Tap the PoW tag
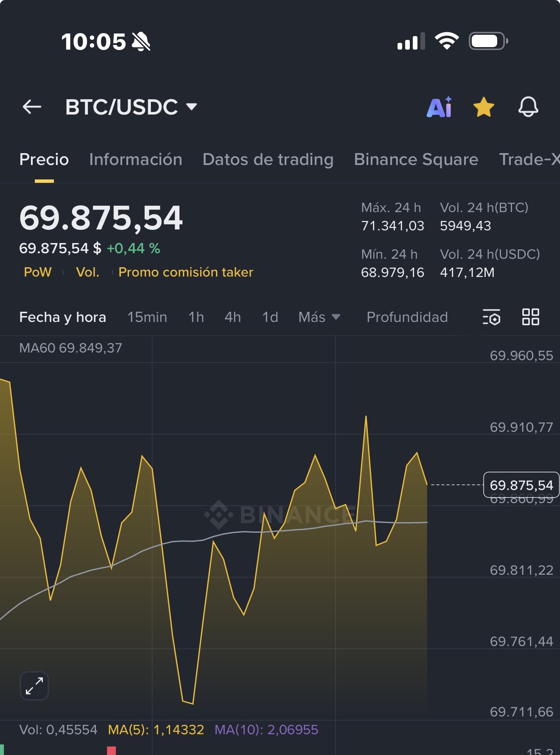 [x=38, y=272]
